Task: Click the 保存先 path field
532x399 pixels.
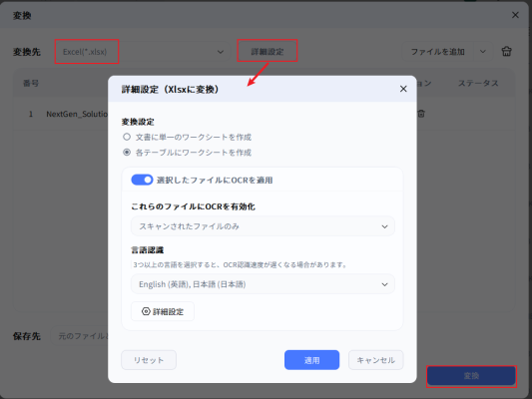Action: pyautogui.click(x=80, y=336)
